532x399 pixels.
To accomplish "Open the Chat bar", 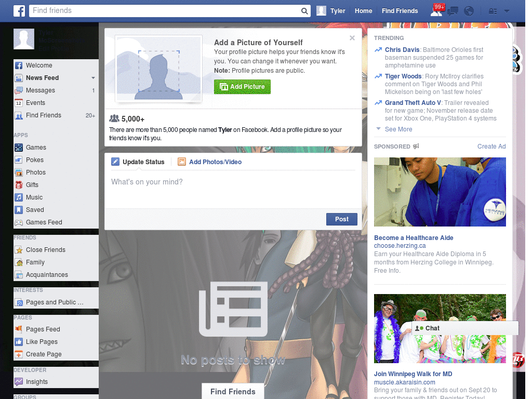I will 465,328.
